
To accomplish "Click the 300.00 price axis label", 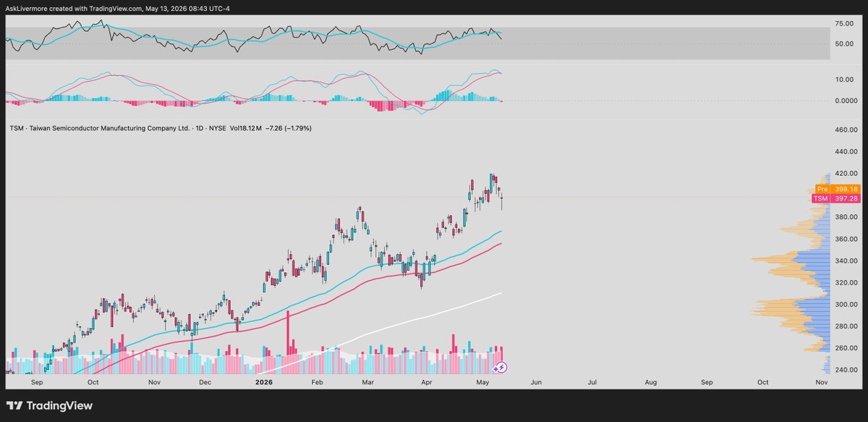I will click(845, 304).
